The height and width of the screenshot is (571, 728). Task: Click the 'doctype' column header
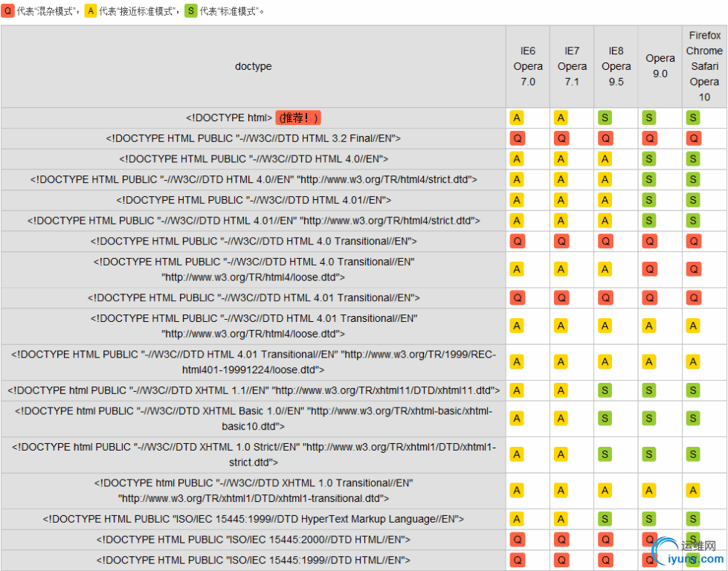pyautogui.click(x=253, y=66)
